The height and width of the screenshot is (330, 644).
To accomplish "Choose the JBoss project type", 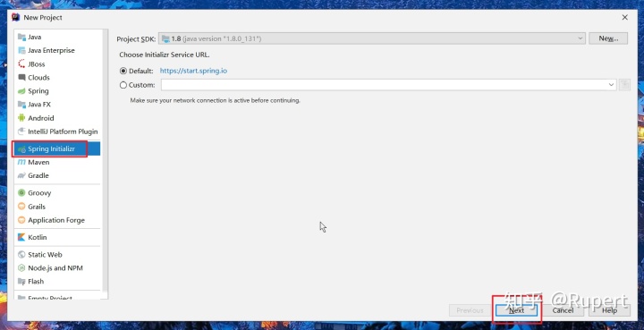I will click(x=57, y=64).
